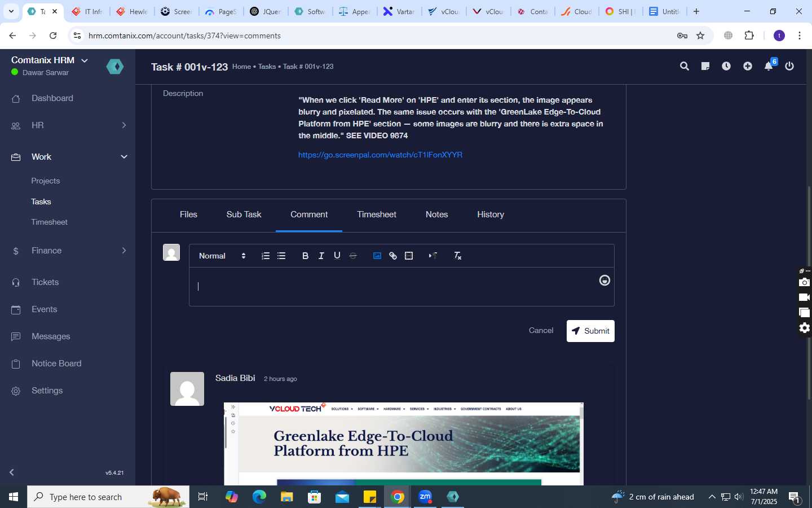Open Chrome tab search dropdown
812x508 pixels.
tap(11, 11)
